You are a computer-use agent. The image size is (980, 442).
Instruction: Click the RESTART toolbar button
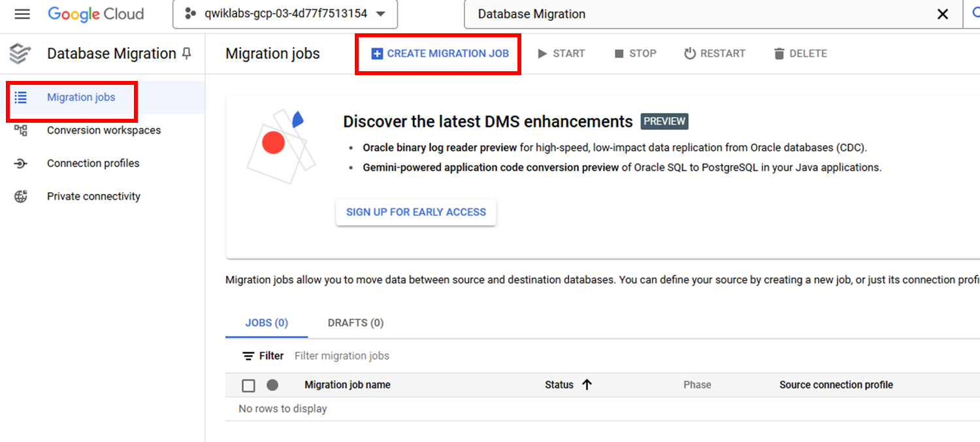tap(714, 54)
